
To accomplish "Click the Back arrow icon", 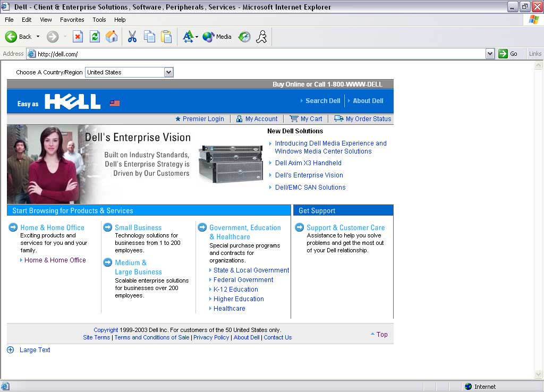I will (x=11, y=37).
